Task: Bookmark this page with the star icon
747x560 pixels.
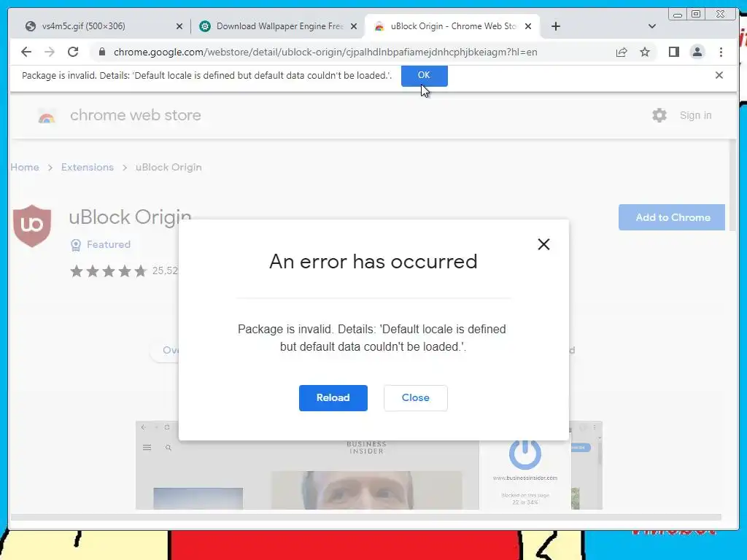Action: pyautogui.click(x=645, y=52)
